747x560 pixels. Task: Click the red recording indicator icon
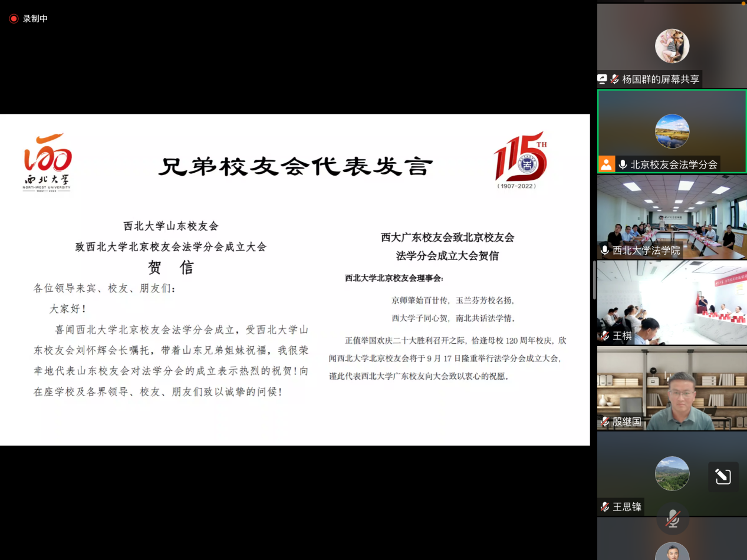14,19
